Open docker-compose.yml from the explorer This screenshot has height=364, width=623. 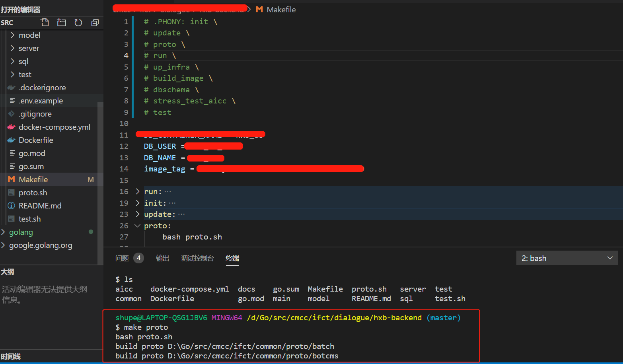coord(55,127)
